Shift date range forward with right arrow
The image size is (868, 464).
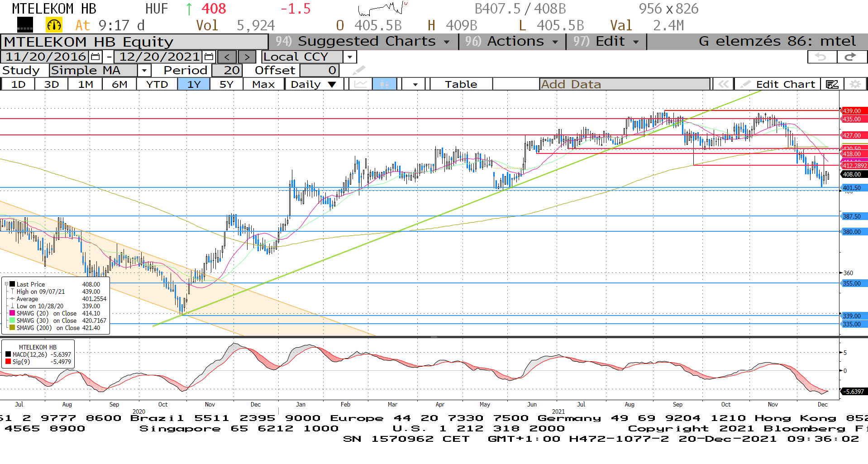click(247, 57)
